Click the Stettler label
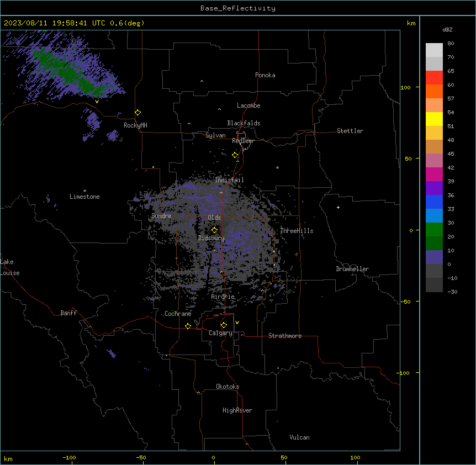476x465 pixels. (x=350, y=131)
